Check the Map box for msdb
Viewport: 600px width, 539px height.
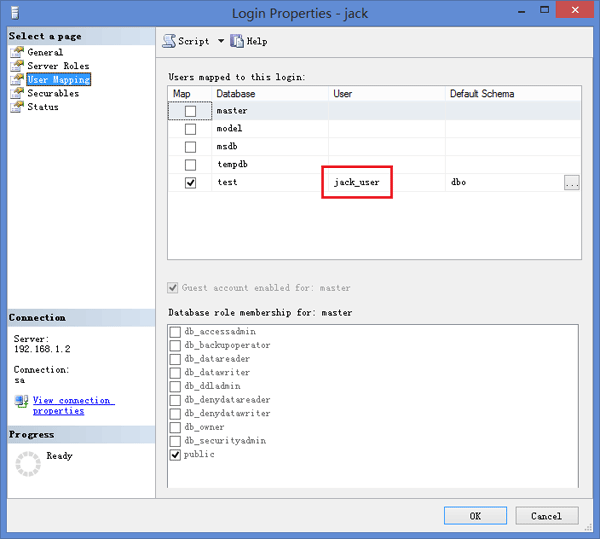pos(190,147)
